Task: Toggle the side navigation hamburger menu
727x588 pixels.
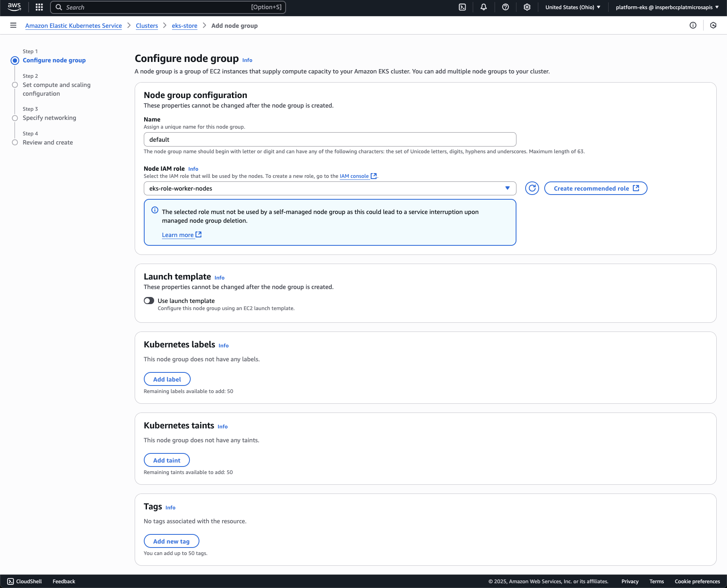Action: coord(13,25)
